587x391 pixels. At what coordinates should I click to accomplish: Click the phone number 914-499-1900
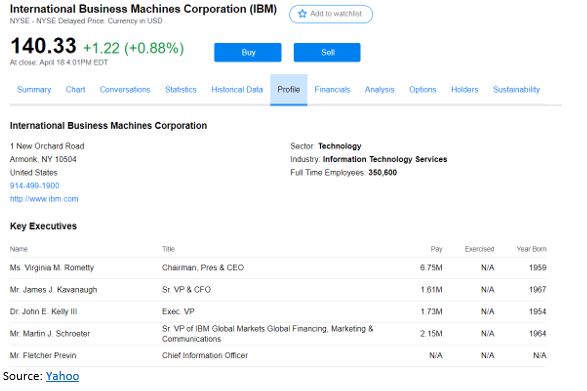click(34, 186)
